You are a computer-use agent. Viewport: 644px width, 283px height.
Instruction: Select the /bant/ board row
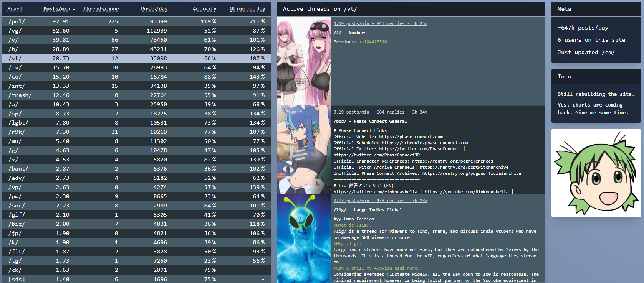(136, 169)
